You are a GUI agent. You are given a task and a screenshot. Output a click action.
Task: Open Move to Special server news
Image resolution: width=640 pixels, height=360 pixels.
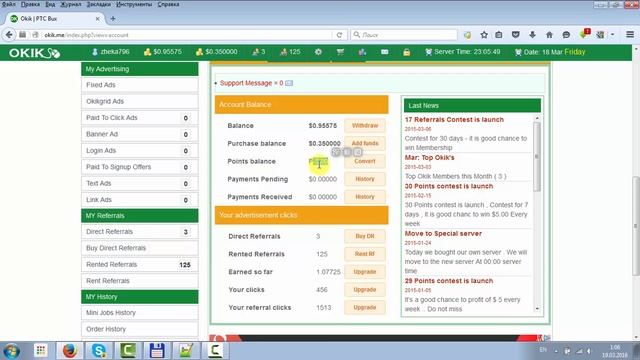pos(443,233)
